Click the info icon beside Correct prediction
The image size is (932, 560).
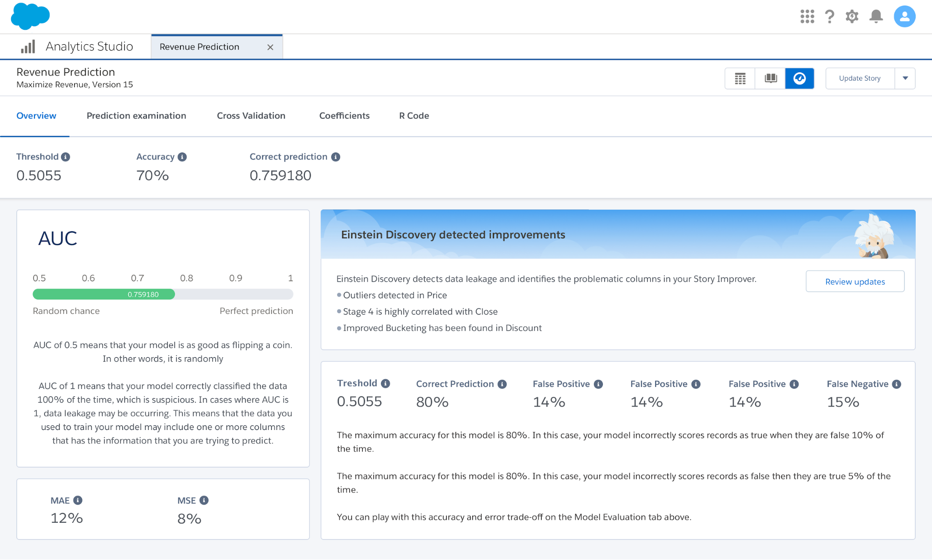(335, 157)
